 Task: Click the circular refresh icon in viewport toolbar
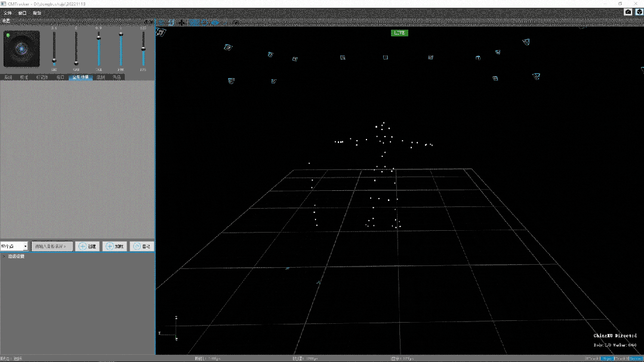[x=205, y=23]
